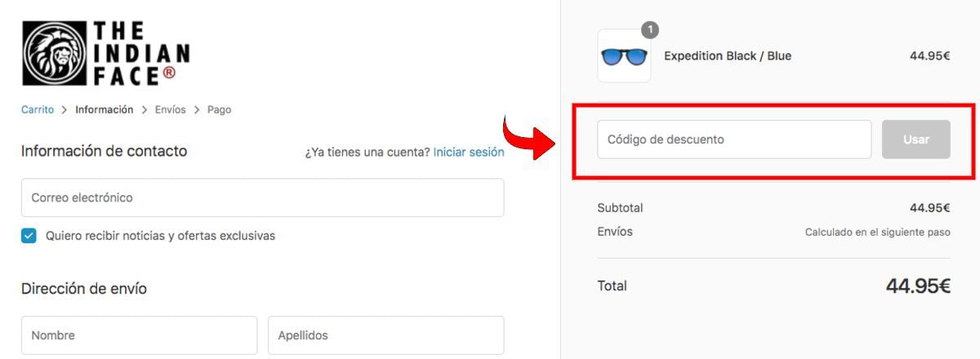Click into the Nombre field
Image resolution: width=980 pixels, height=359 pixels.
click(139, 335)
